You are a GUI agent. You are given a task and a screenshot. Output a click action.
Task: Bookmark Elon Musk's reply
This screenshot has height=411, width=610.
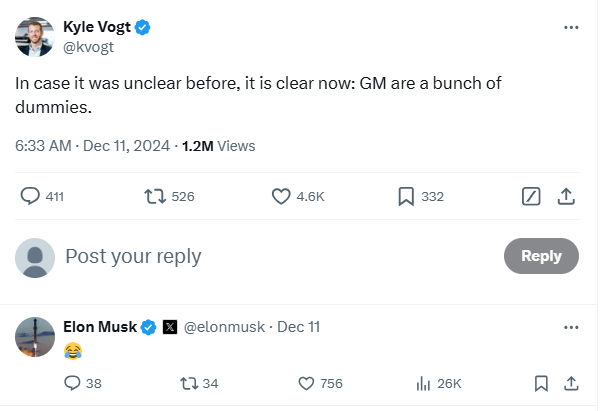pos(540,383)
